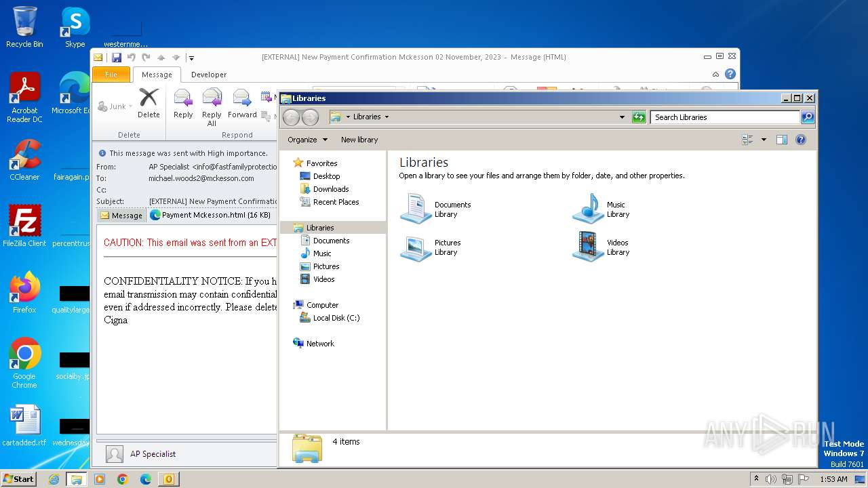Open Outlook help blue question mark

730,75
